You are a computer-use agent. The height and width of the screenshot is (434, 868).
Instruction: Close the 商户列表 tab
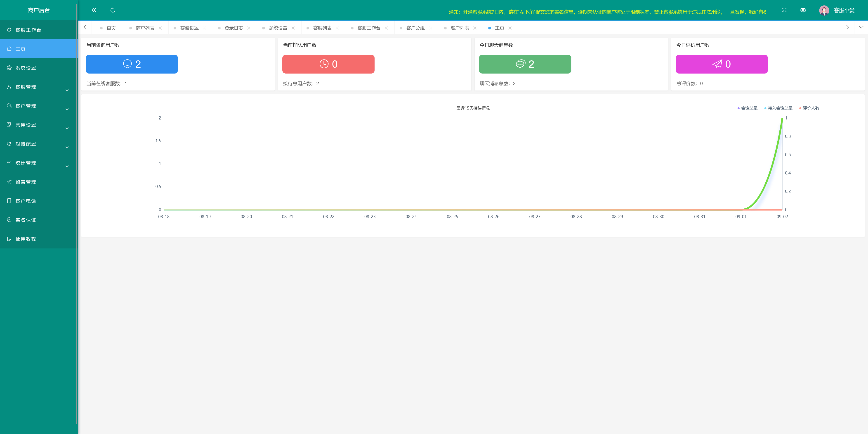tap(160, 28)
